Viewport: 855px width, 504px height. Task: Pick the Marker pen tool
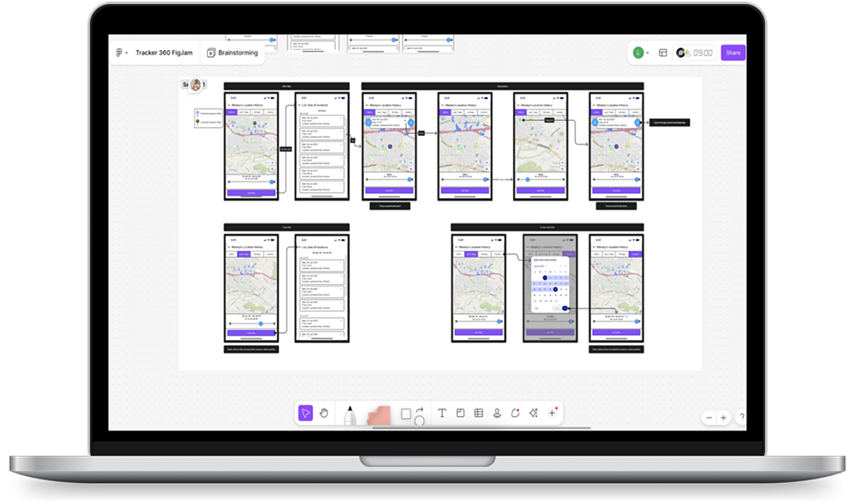(x=350, y=415)
